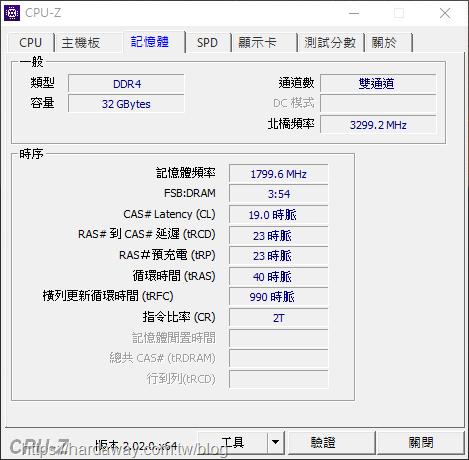
Task: Click the empty 記憶體閒置時間 field
Action: point(279,338)
